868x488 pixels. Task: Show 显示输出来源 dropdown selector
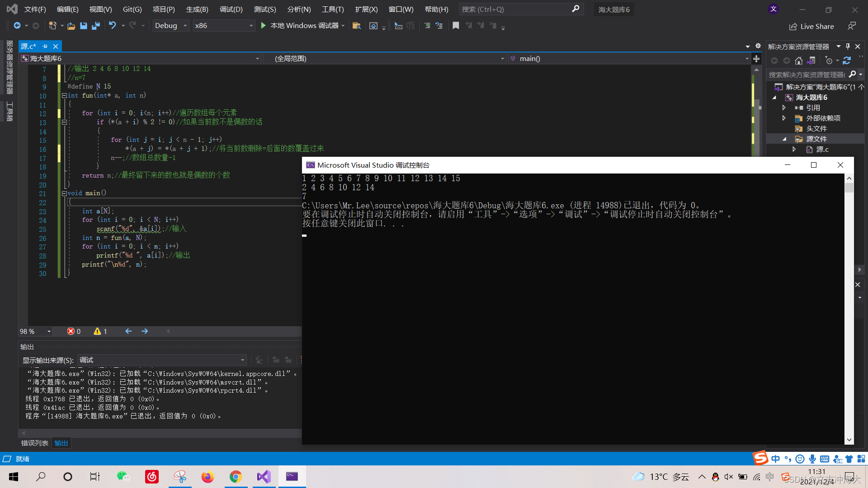click(161, 360)
